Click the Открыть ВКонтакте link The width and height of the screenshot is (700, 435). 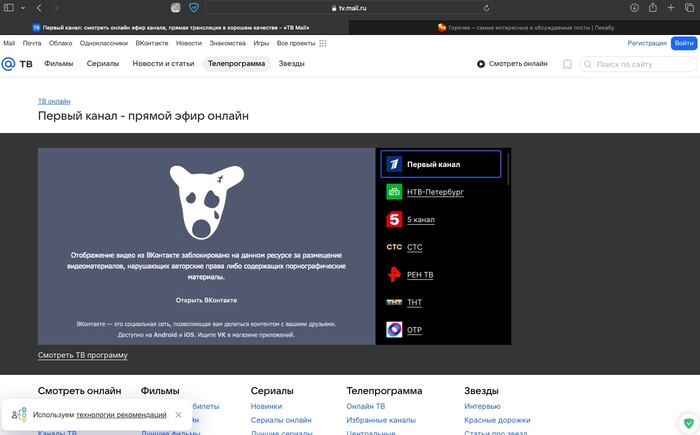[207, 300]
